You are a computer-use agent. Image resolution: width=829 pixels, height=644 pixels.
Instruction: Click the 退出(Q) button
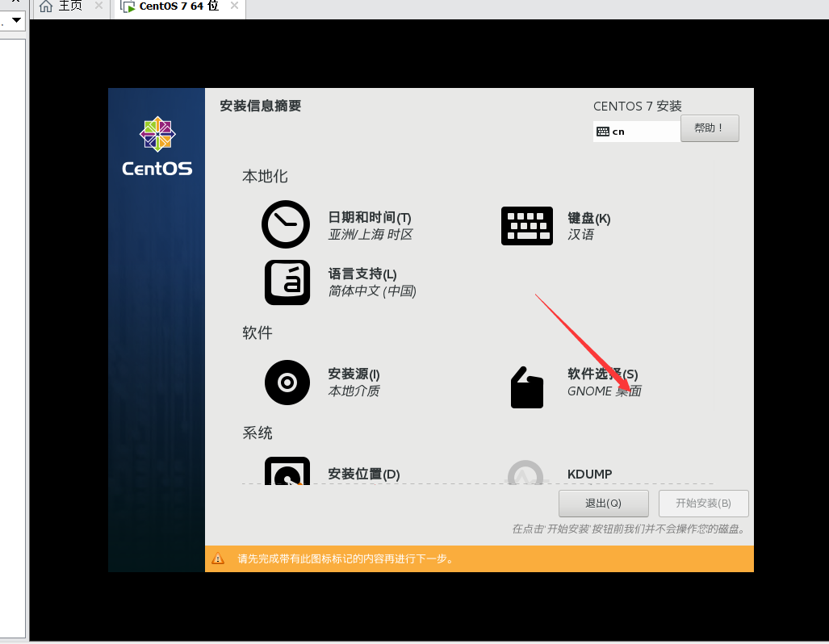click(x=603, y=504)
